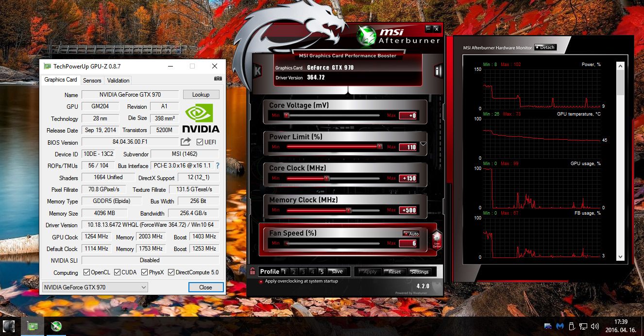Screen dimensions: 644x336
Task: Click the Core Clock +150 value field
Action: pos(408,178)
